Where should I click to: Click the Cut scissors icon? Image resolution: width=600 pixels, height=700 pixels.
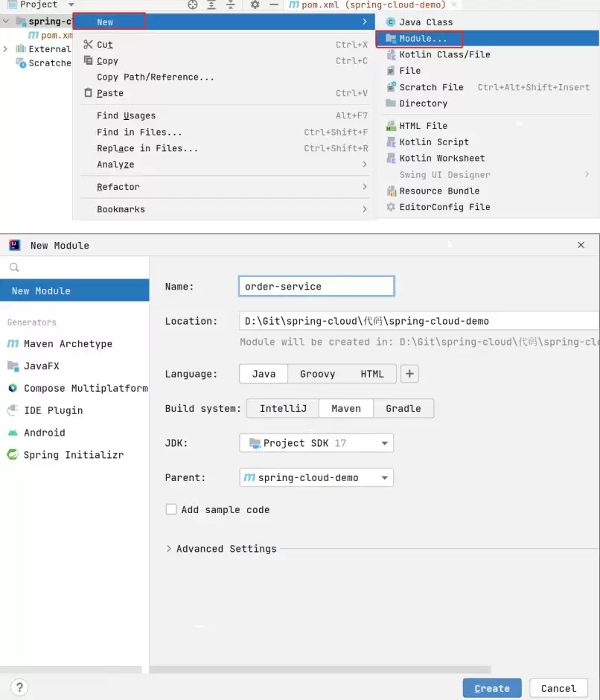click(x=88, y=44)
